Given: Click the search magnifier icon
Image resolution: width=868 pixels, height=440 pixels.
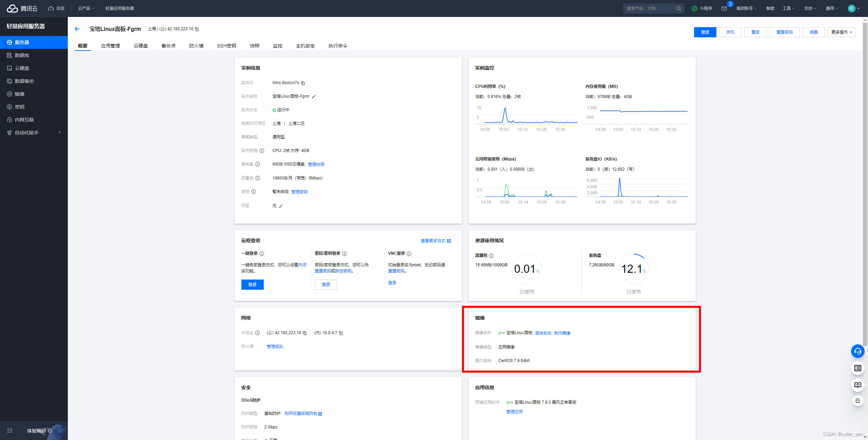Looking at the screenshot, I should 678,8.
